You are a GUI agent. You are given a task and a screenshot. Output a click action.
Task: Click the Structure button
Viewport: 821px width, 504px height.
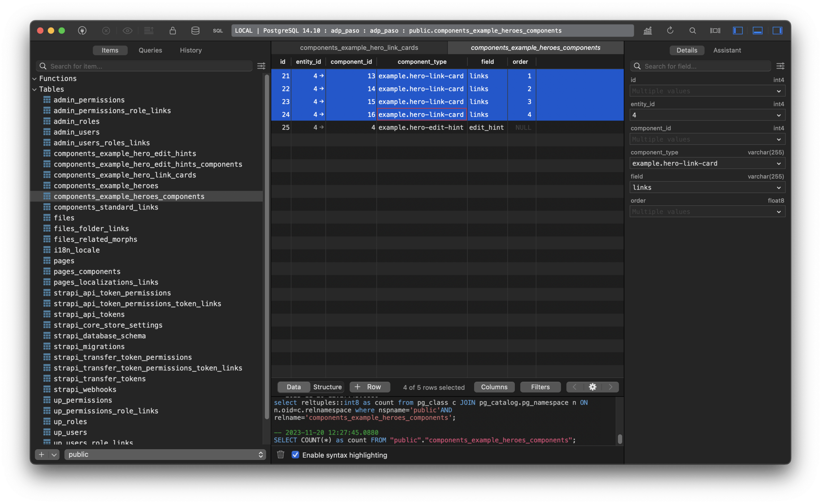click(x=327, y=387)
